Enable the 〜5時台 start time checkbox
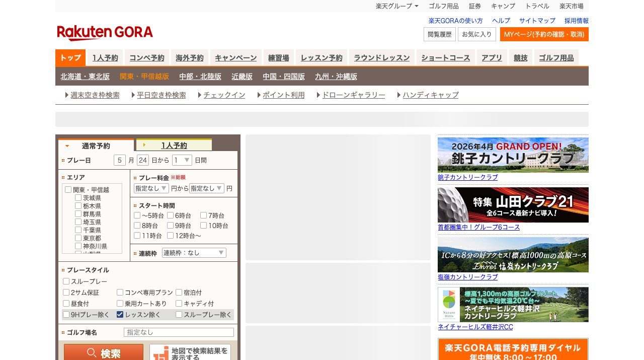The height and width of the screenshot is (360, 644). pos(137,215)
